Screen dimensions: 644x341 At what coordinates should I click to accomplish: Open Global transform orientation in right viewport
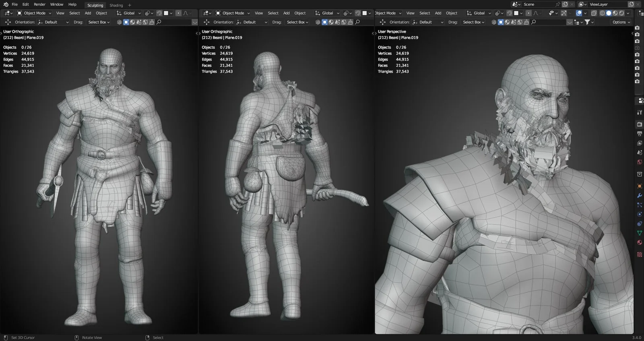479,13
